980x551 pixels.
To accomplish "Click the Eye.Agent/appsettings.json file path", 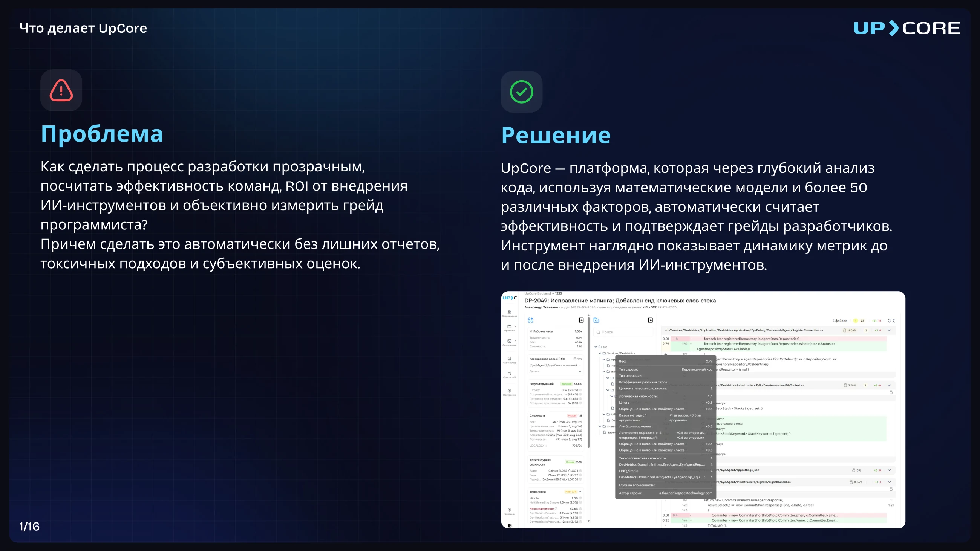I will [737, 470].
